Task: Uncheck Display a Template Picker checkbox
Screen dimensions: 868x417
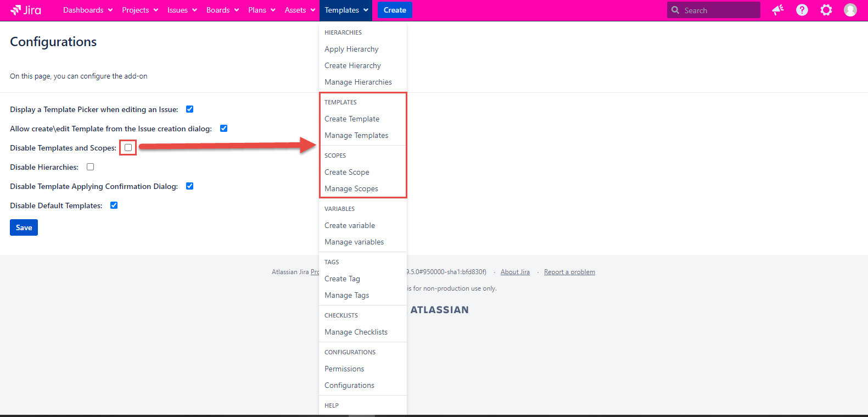Action: click(190, 109)
